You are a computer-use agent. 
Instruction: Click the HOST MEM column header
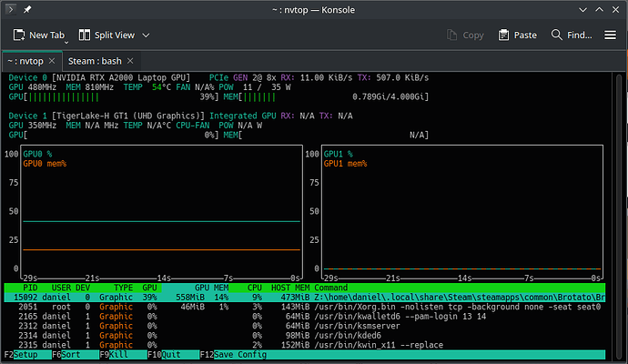(x=290, y=288)
